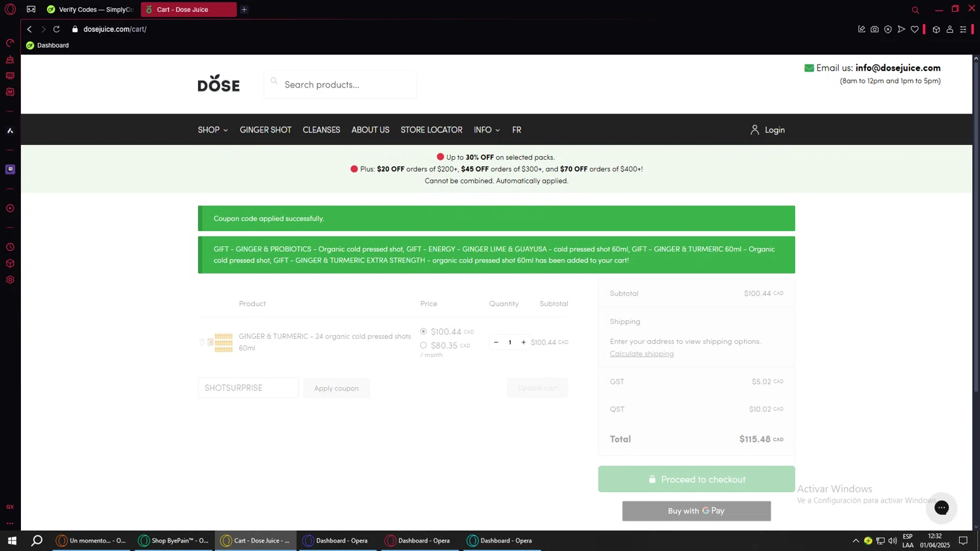Screen dimensions: 980x551
Task: Open Windows Start menu
Action: click(x=12, y=541)
